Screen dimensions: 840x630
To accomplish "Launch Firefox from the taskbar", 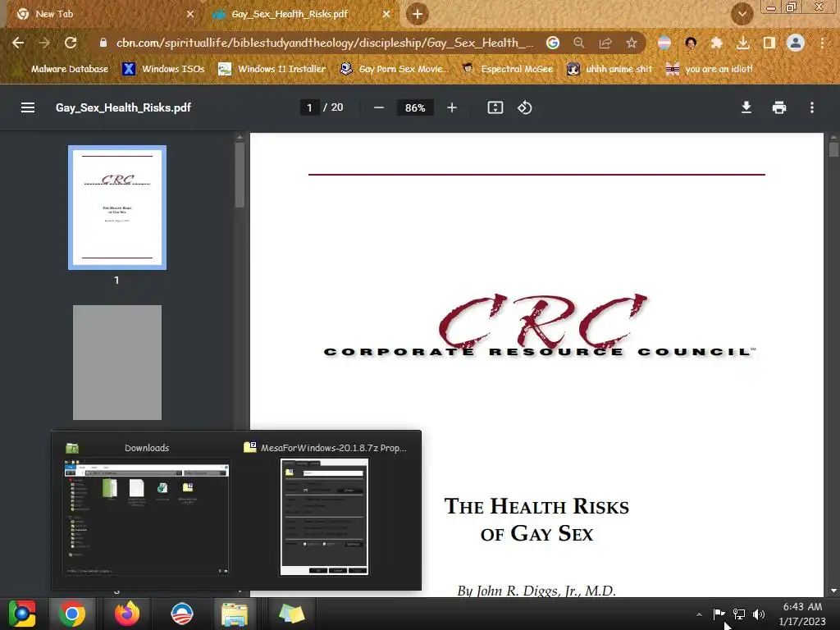I will (x=127, y=614).
